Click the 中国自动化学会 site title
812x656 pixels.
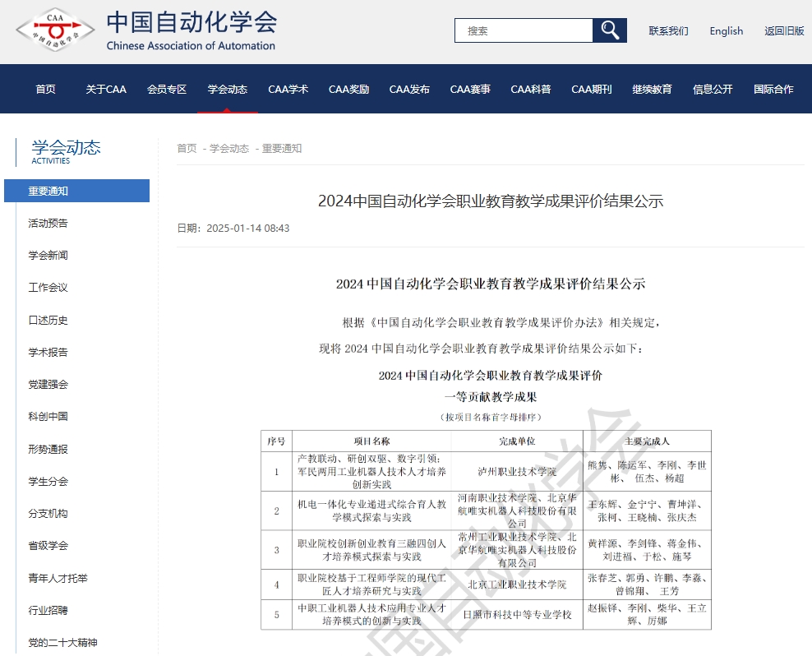(x=191, y=23)
